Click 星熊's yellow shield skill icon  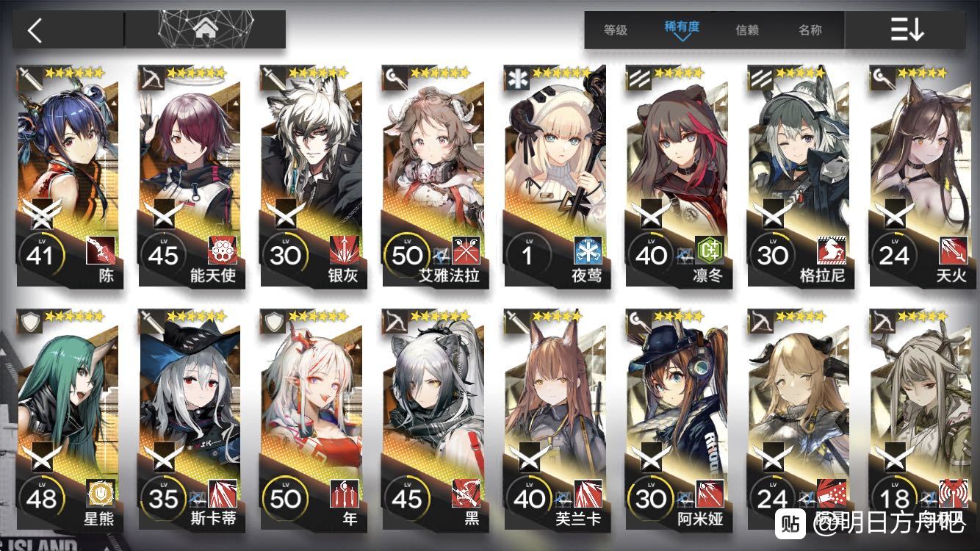pos(101,494)
